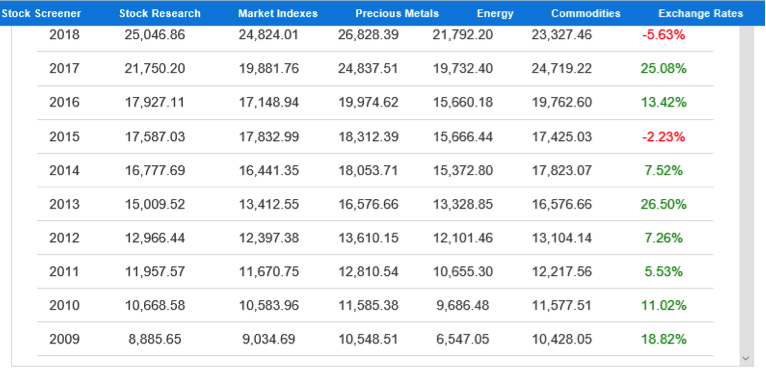766x372 pixels.
Task: Navigate to Exchange Rates
Action: coord(701,13)
